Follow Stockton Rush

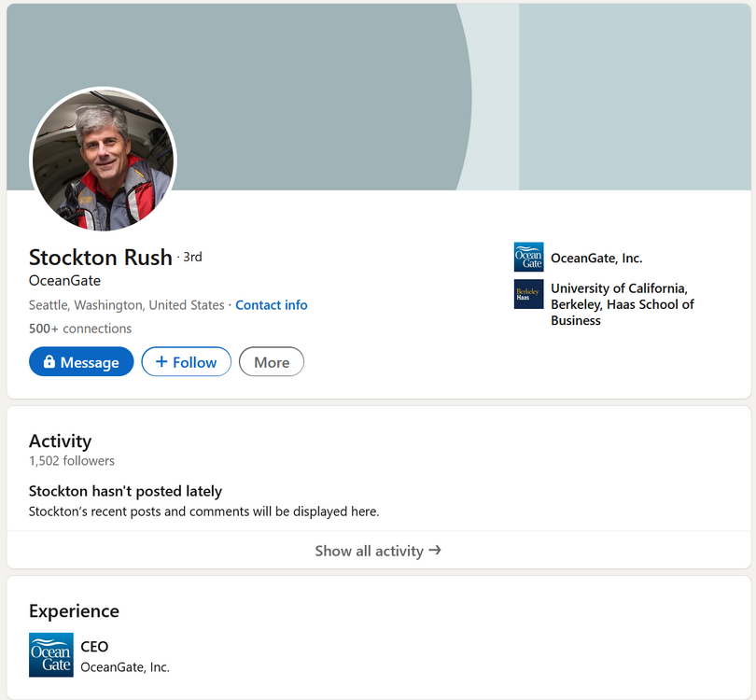coord(186,362)
